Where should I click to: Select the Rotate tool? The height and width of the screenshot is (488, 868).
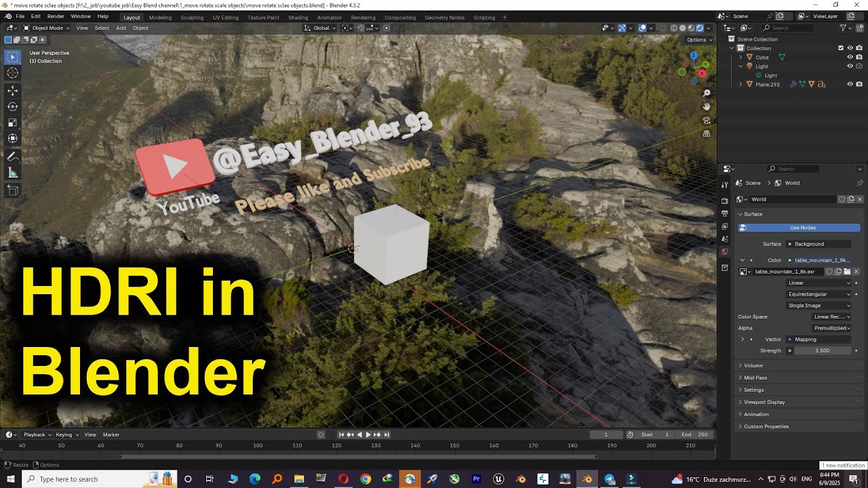pyautogui.click(x=13, y=106)
